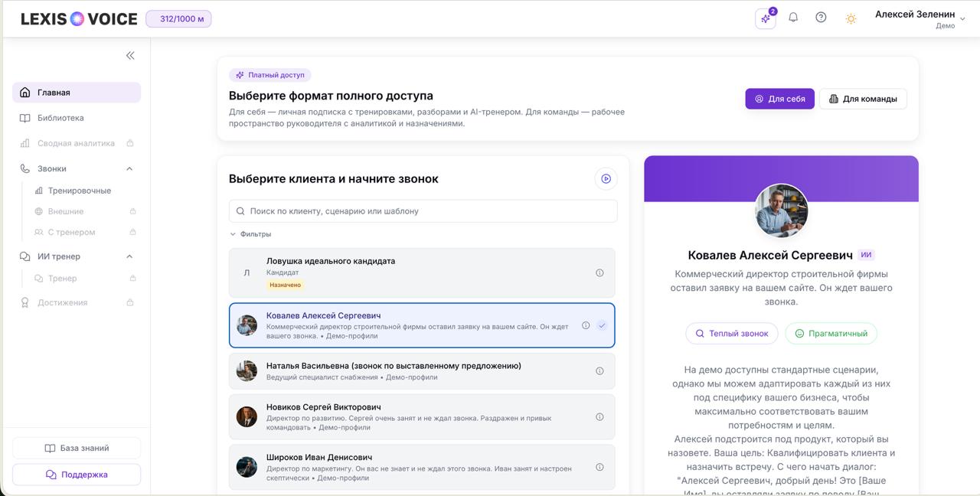Click large Ковалев profile photo in details panel
980x496 pixels.
pyautogui.click(x=782, y=211)
